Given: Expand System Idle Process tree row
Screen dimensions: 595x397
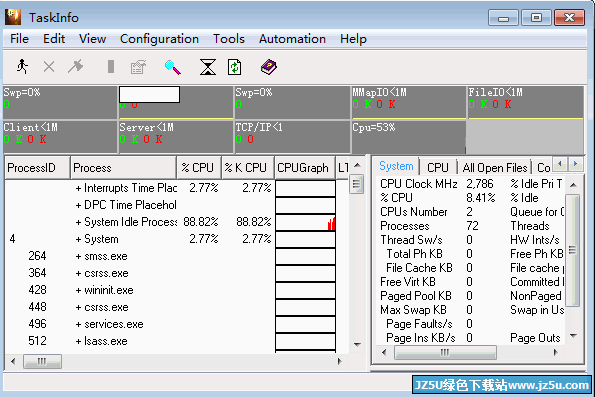Looking at the screenshot, I should click(x=78, y=222).
